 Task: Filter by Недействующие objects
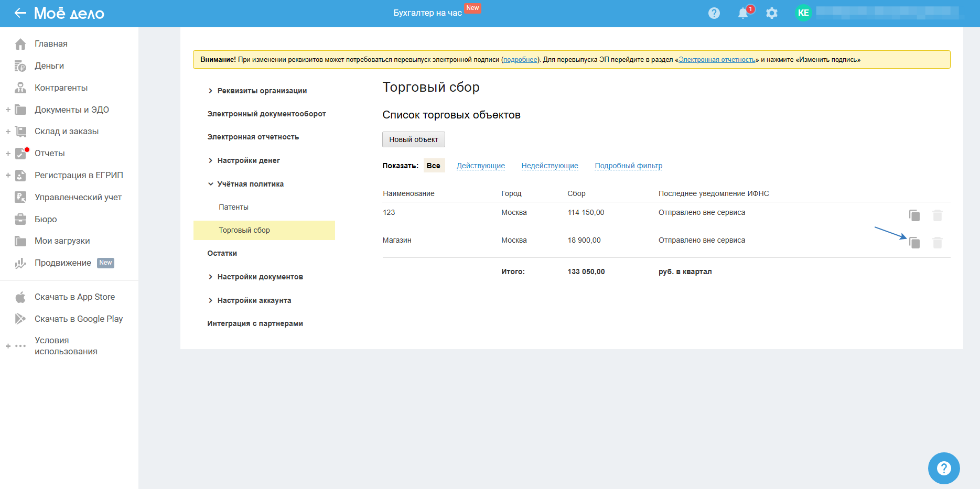(x=550, y=166)
